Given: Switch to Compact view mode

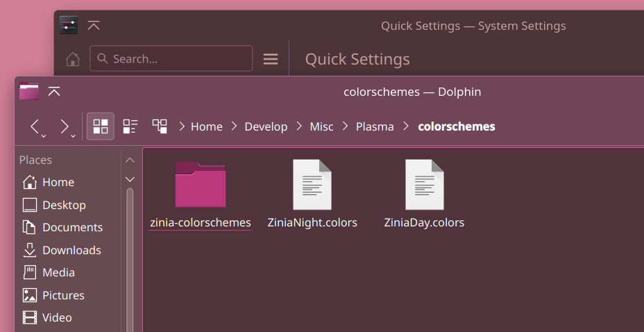Looking at the screenshot, I should (130, 126).
